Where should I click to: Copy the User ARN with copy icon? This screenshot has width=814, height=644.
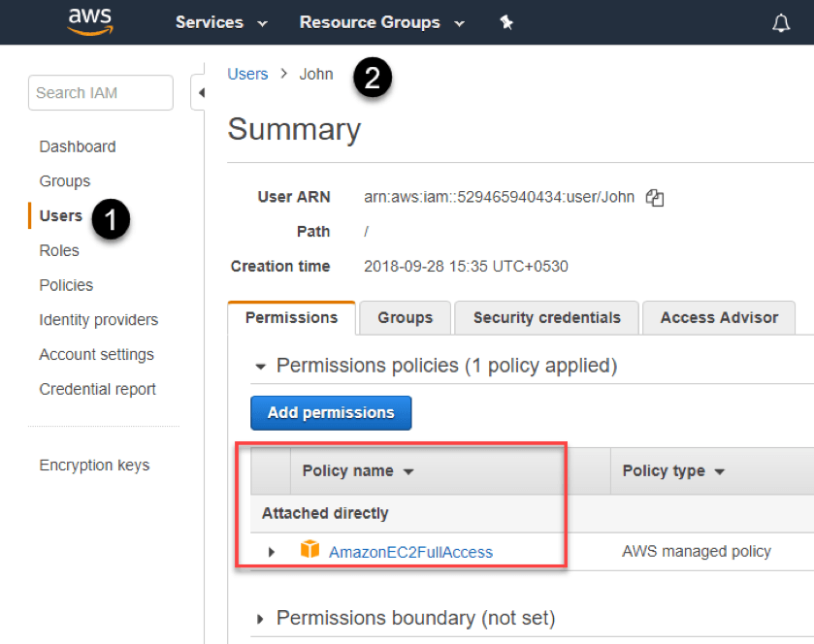(x=655, y=198)
